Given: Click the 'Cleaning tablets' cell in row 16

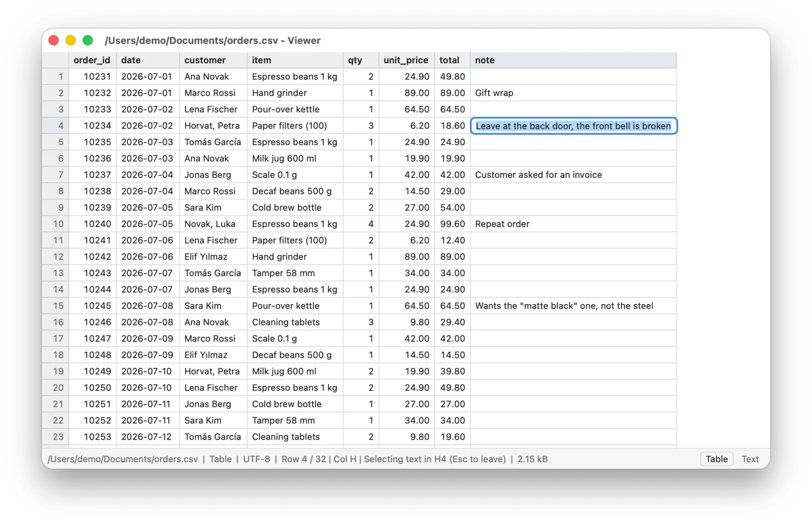Looking at the screenshot, I should tap(295, 322).
